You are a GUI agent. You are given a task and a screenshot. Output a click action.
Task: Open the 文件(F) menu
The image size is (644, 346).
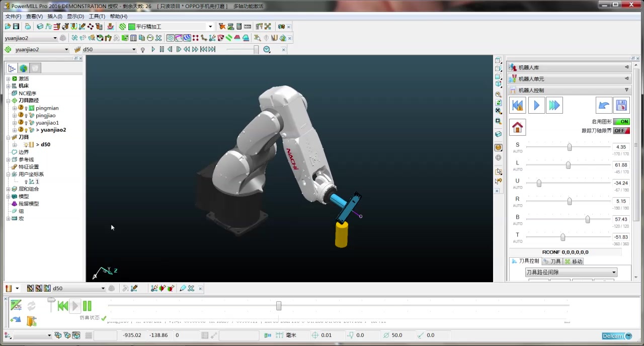(13, 16)
